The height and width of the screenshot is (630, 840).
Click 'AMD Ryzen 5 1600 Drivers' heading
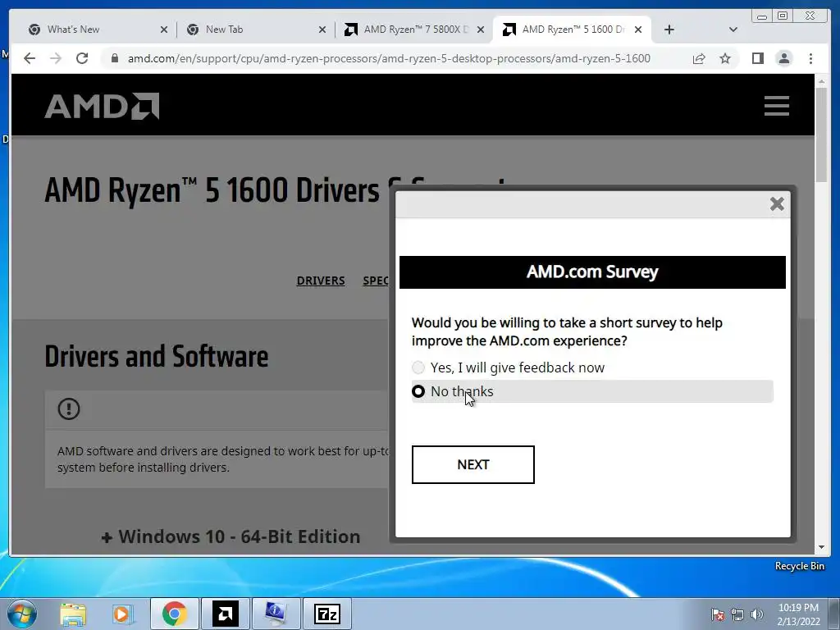click(212, 190)
